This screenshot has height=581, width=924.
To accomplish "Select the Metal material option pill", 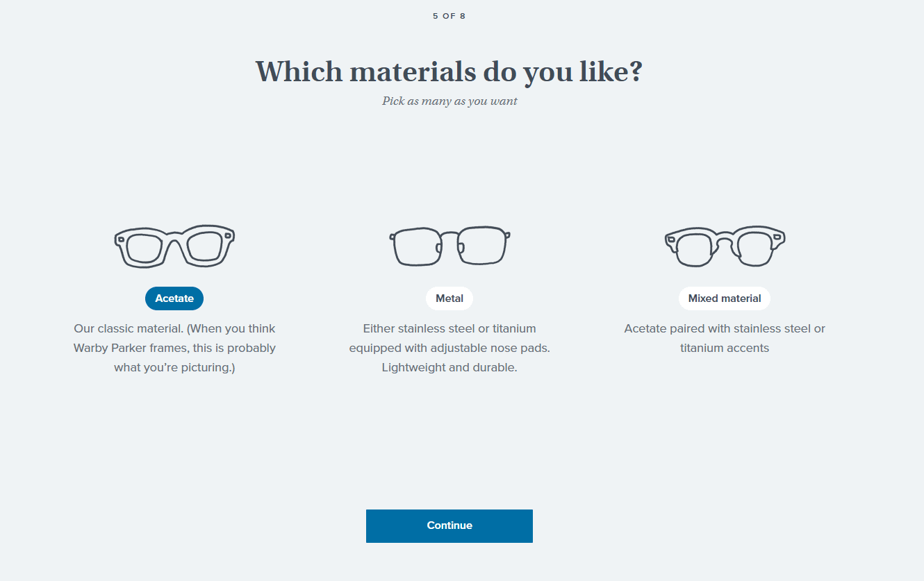I will click(x=449, y=298).
